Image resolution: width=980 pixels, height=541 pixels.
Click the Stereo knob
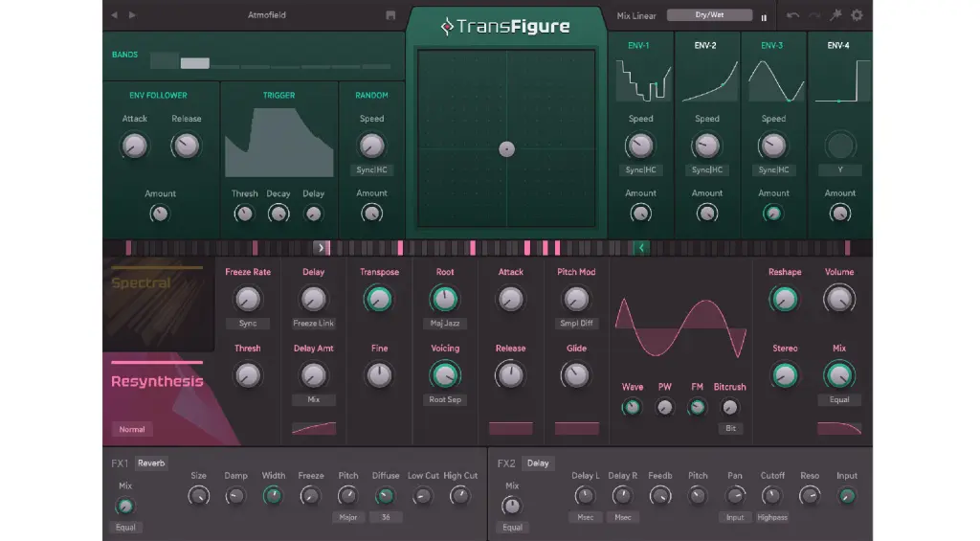point(785,375)
